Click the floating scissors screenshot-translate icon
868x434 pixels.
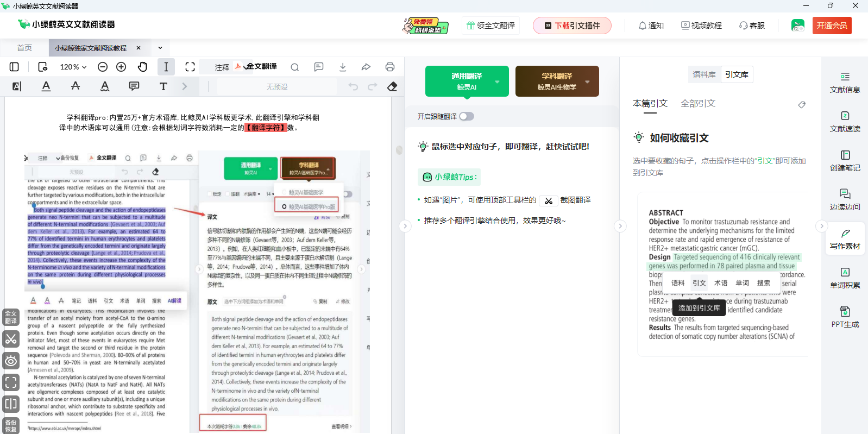tap(11, 339)
